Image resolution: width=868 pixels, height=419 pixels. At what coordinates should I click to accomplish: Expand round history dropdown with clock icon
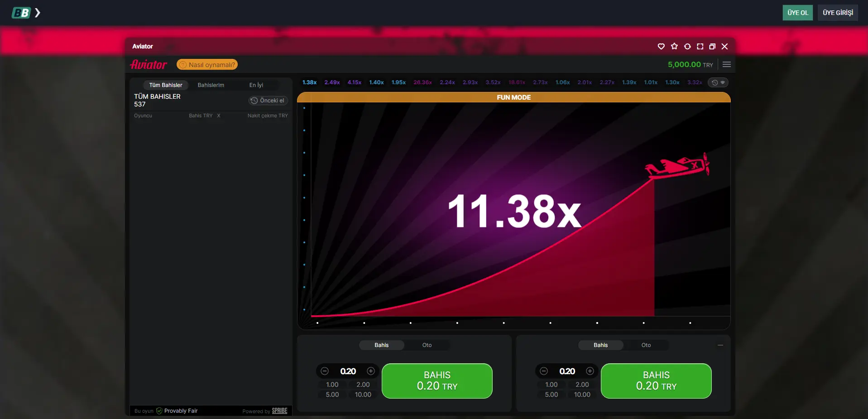[x=718, y=82]
